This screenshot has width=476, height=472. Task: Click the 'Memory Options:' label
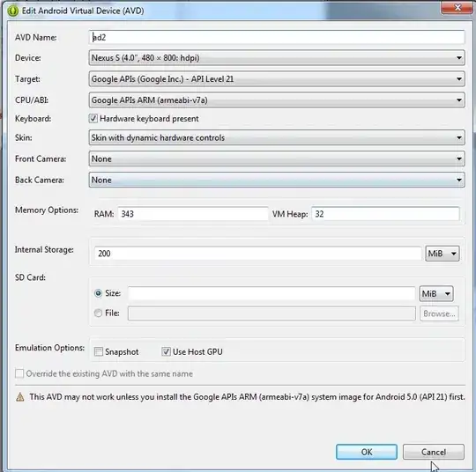click(x=47, y=210)
